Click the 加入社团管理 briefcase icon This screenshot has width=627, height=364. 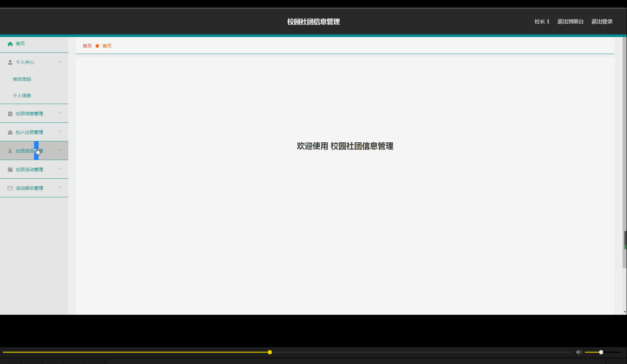(x=10, y=132)
